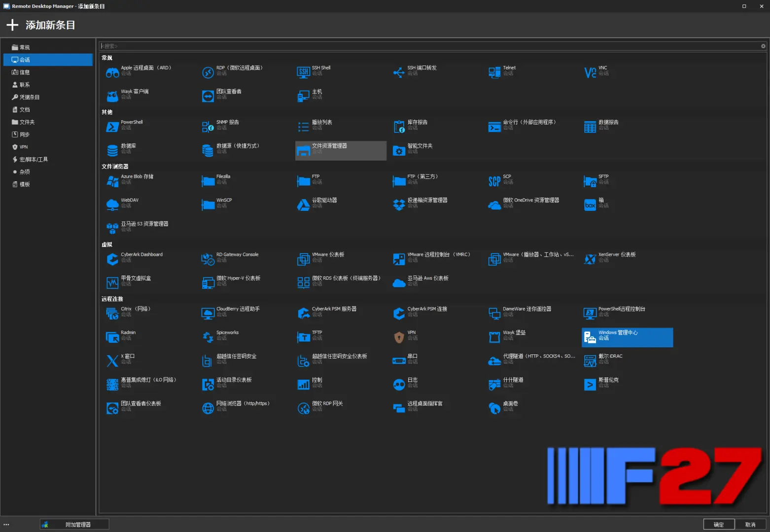Pick the Wayk 客户端 icon
Screen dimensions: 770x532
coord(112,96)
